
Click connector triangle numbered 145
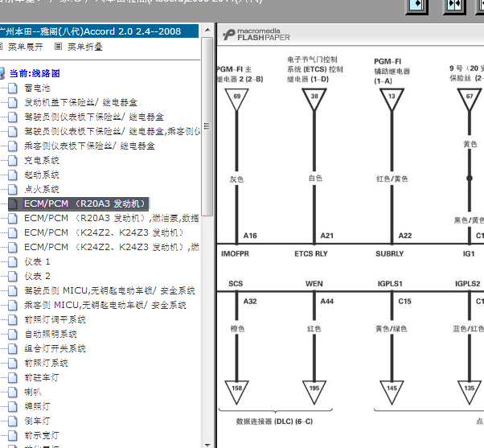click(x=392, y=393)
